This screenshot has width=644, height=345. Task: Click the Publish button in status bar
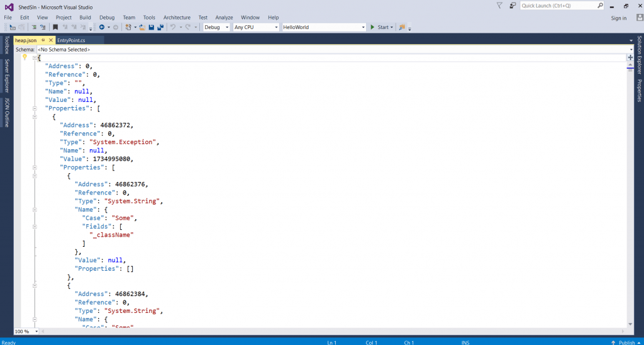(627, 342)
